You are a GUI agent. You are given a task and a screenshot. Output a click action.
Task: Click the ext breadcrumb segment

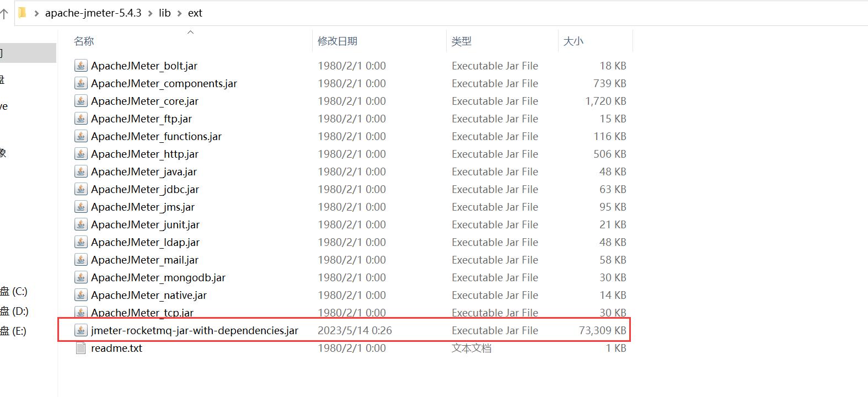pos(195,13)
